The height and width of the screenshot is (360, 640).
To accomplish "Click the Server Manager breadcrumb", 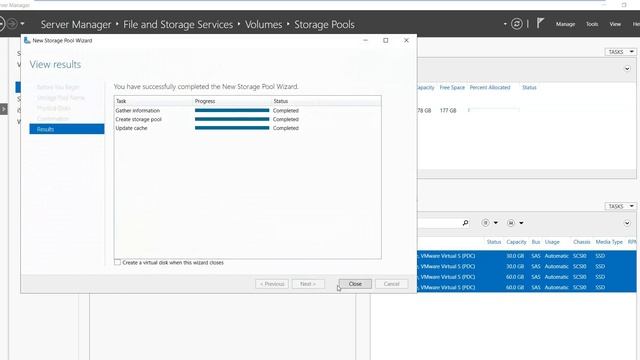I will [76, 24].
